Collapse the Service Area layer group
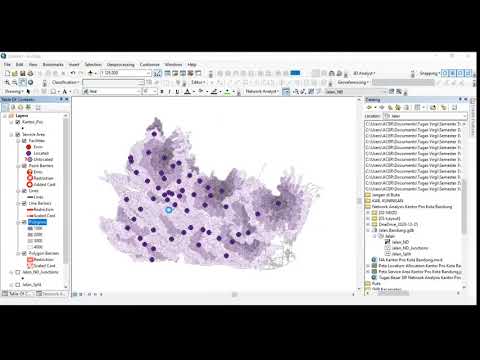This screenshot has width=480, height=360. click(12, 134)
